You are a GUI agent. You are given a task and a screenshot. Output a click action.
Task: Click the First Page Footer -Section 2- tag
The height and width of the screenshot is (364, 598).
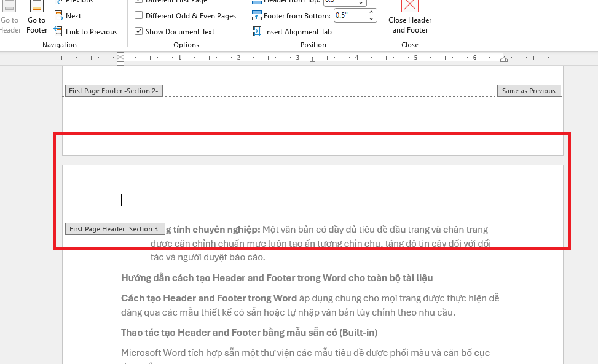114,91
